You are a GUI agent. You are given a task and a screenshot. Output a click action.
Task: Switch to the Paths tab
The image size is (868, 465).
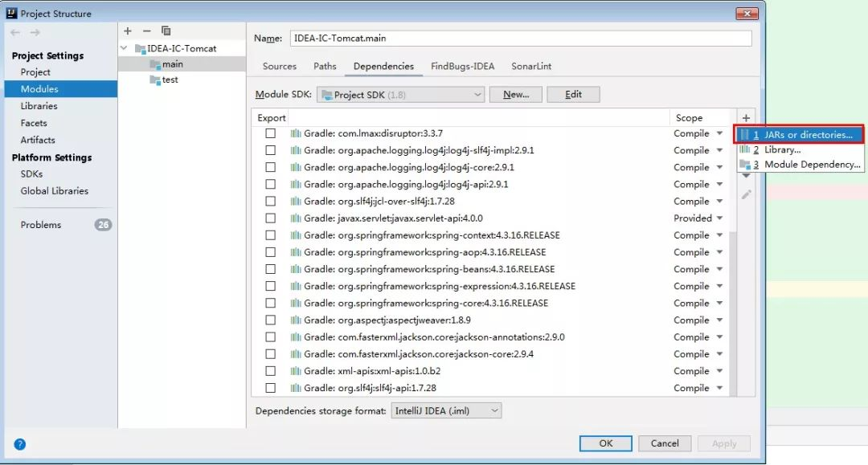pyautogui.click(x=325, y=67)
